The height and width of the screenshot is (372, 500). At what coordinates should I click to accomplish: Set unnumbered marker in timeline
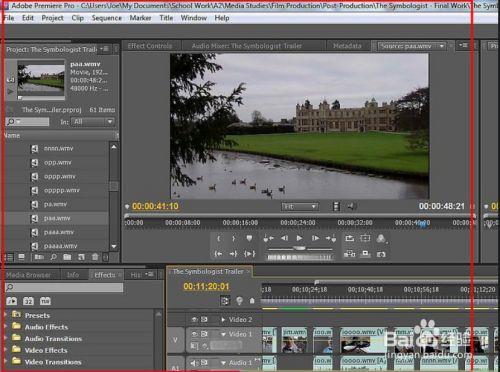click(x=252, y=301)
